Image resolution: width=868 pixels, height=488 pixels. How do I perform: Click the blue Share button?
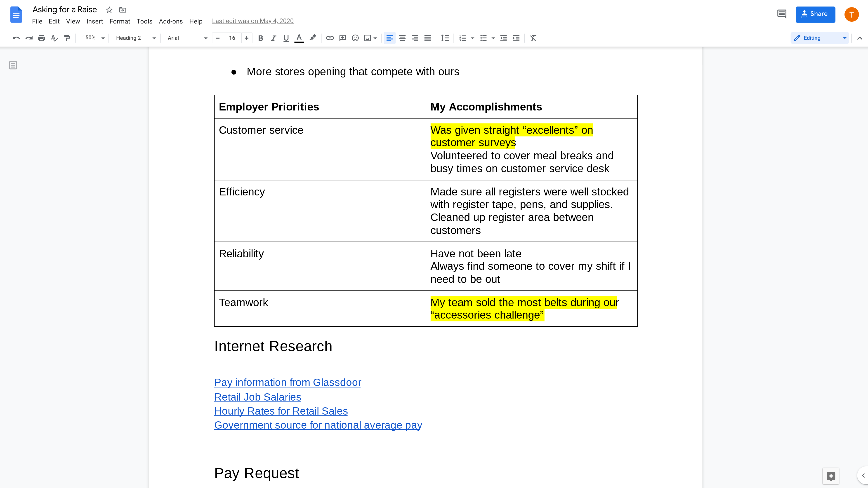tap(815, 14)
